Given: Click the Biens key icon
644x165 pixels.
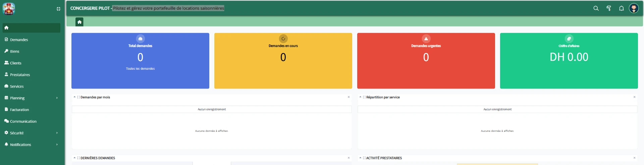Looking at the screenshot, I should pyautogui.click(x=6, y=51).
